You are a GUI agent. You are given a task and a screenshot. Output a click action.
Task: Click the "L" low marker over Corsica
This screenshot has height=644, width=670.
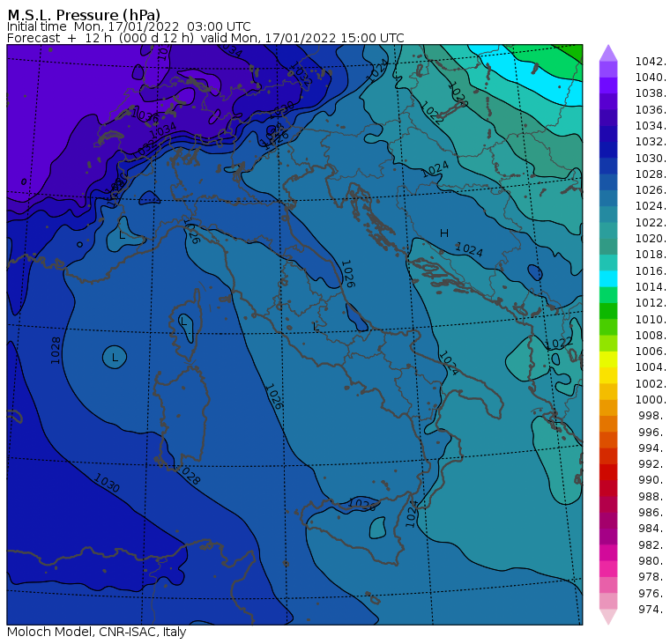pyautogui.click(x=184, y=322)
